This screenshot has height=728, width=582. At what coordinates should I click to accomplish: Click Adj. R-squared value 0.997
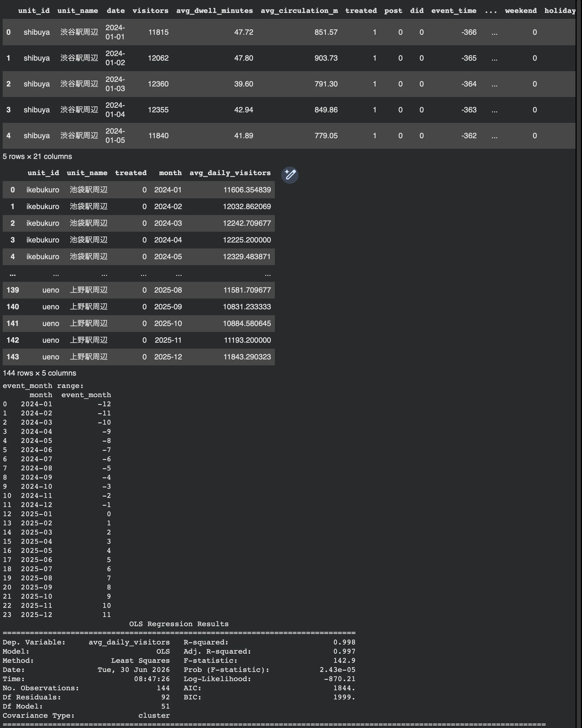tap(344, 651)
